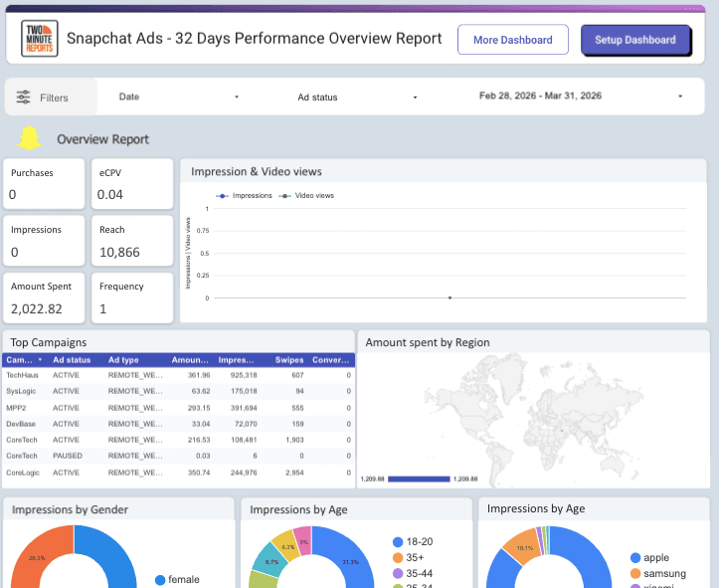Click the 8.7% teal age donut slice
The height and width of the screenshot is (588, 719).
tap(271, 560)
